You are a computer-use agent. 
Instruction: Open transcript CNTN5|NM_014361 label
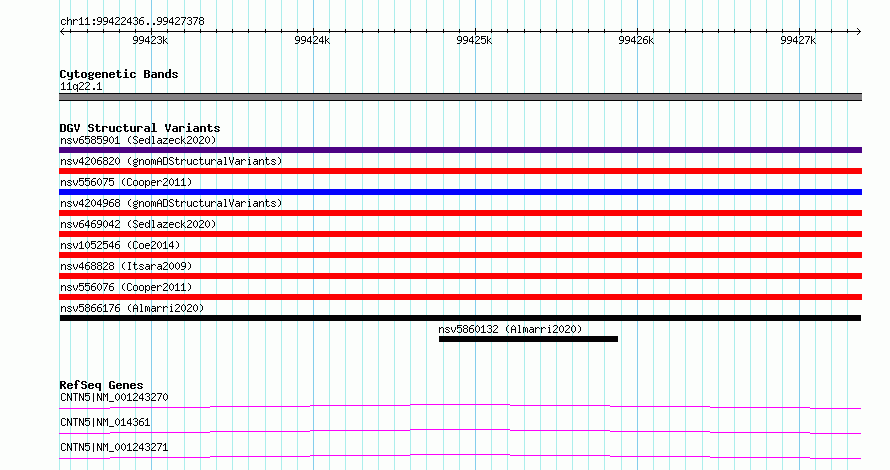pos(105,422)
